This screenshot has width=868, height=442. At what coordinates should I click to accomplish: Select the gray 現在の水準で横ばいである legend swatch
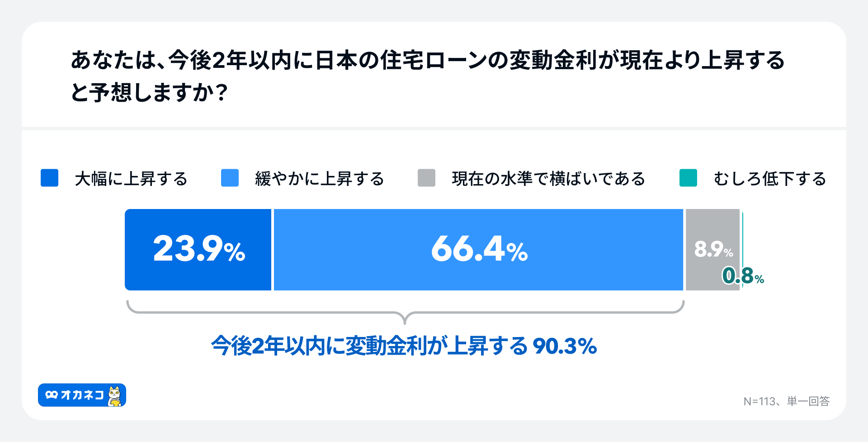point(426,178)
